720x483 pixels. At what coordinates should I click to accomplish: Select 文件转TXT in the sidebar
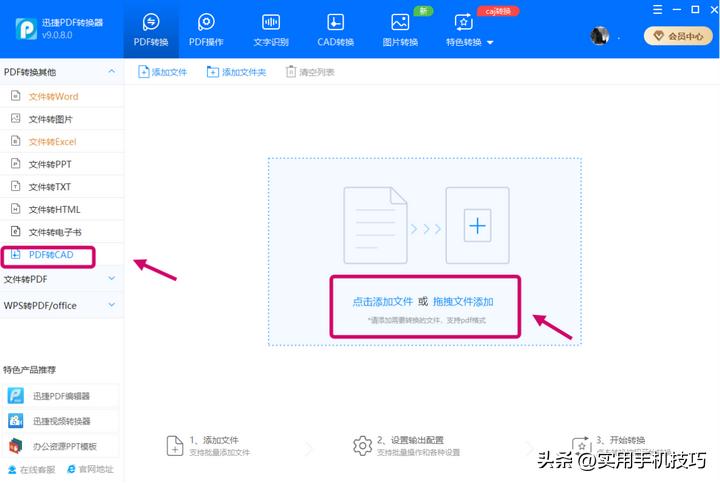click(62, 186)
